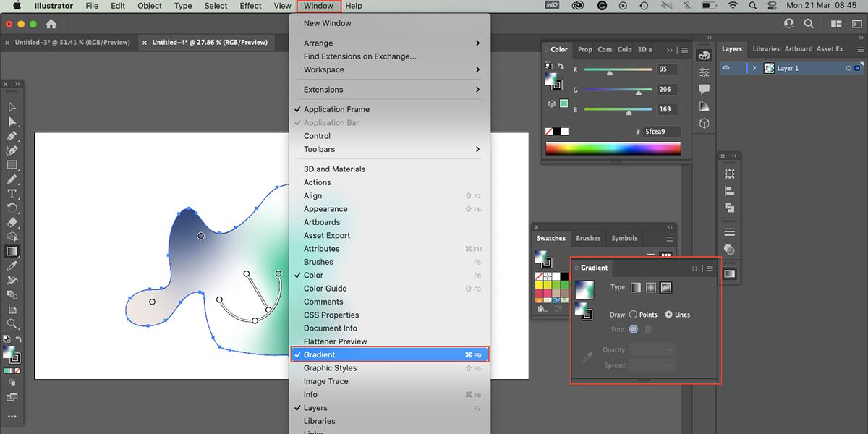Select the Lines draw option
The image size is (868, 434).
(668, 315)
